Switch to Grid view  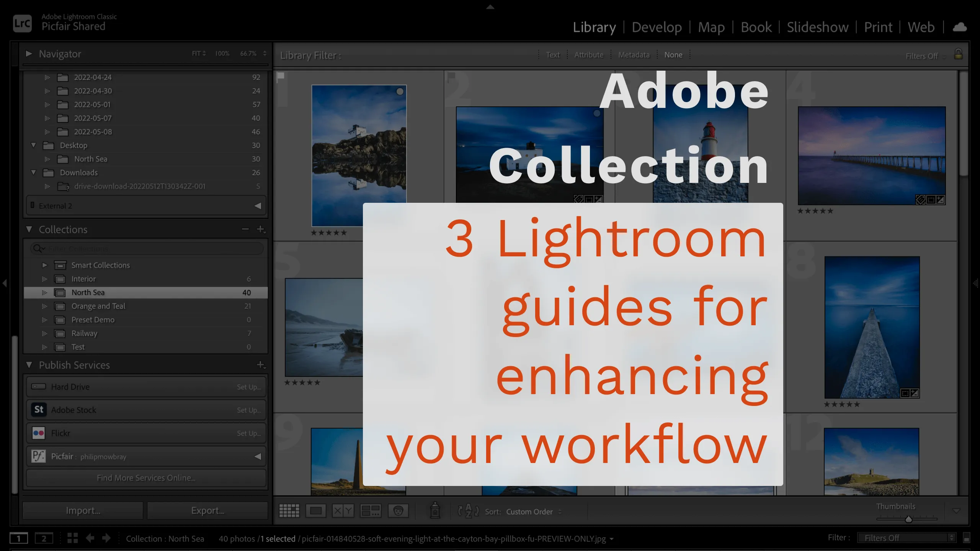click(x=289, y=511)
